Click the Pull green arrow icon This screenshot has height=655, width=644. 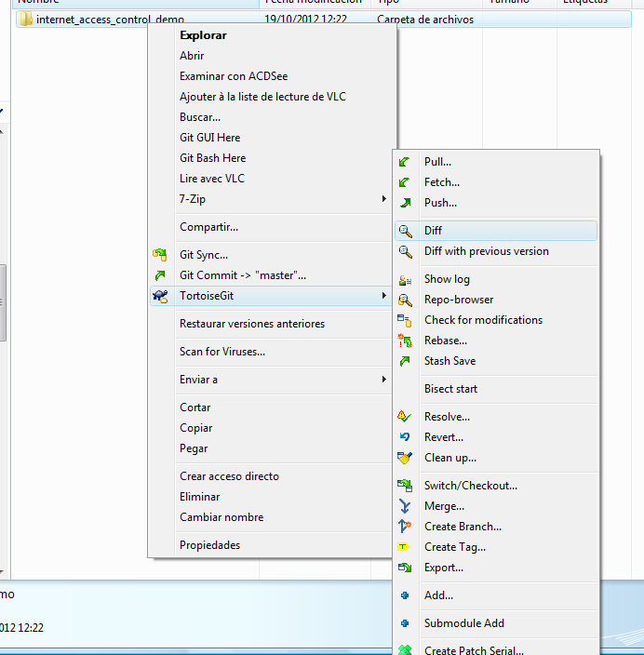tap(405, 162)
